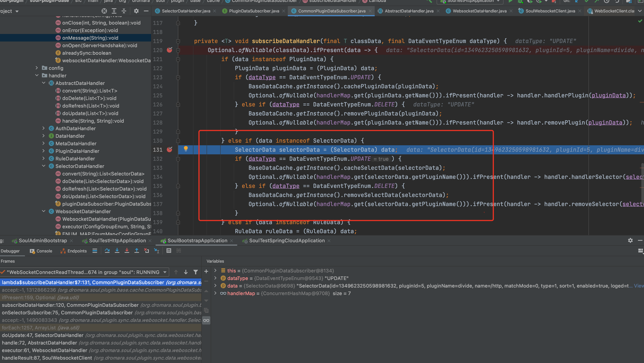Click the Run to Cursor icon
This screenshot has width=644, height=363.
[x=157, y=251]
